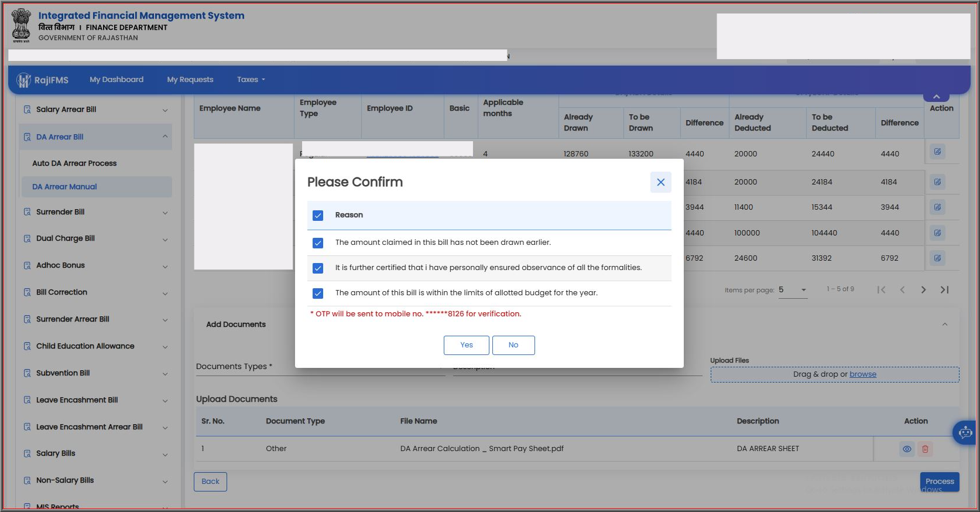
Task: Uncheck the 'personally ensured observance' certification checkbox
Action: click(x=318, y=268)
